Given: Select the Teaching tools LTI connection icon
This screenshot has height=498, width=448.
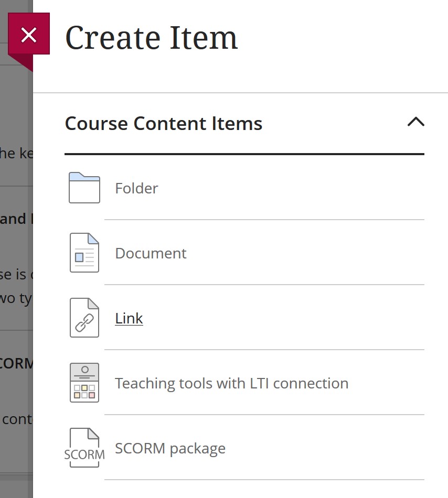Looking at the screenshot, I should click(83, 383).
